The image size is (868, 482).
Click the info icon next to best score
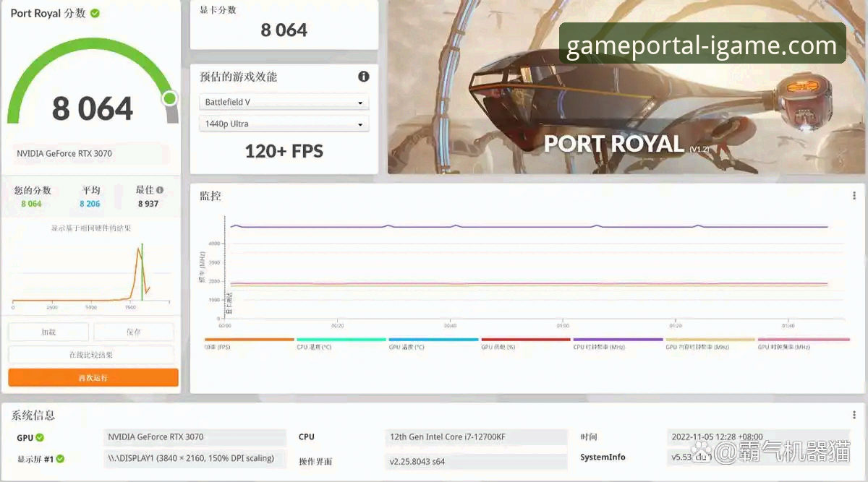160,190
